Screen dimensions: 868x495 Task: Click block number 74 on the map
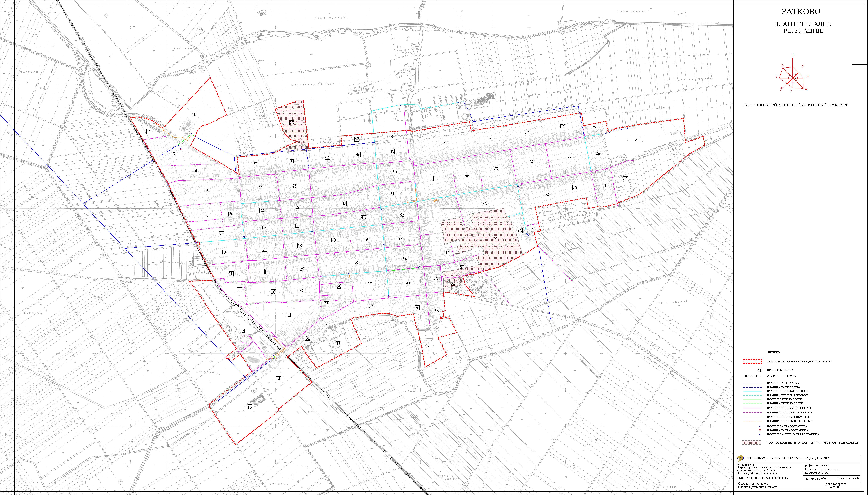point(547,195)
